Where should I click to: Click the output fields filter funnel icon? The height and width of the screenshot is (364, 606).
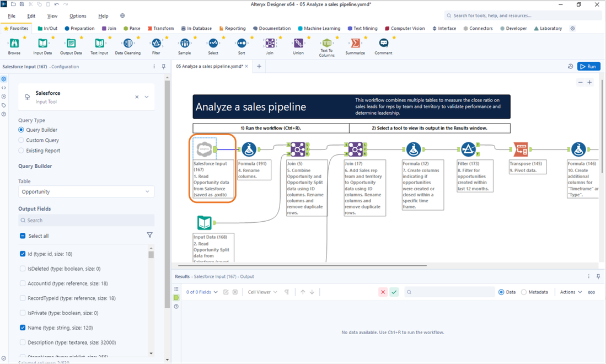point(149,235)
